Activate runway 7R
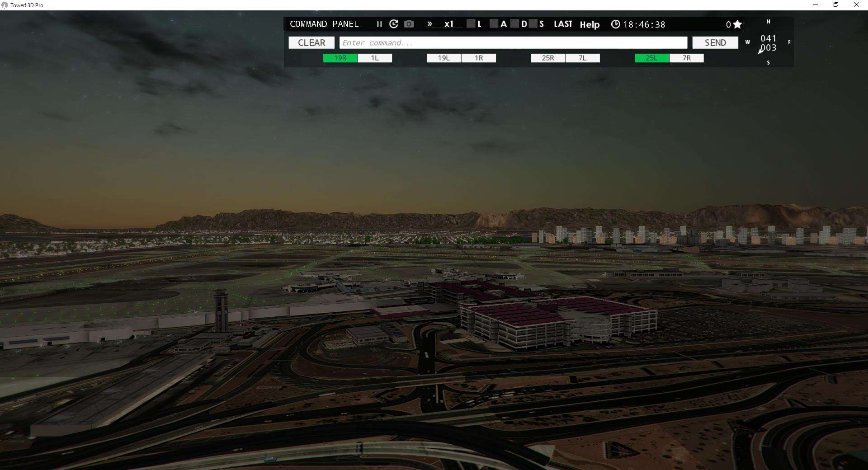Screen dimensions: 868x470 tap(686, 58)
